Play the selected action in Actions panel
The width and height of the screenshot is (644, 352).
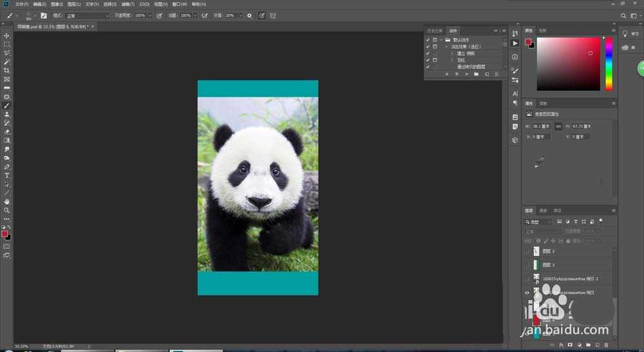click(x=466, y=74)
